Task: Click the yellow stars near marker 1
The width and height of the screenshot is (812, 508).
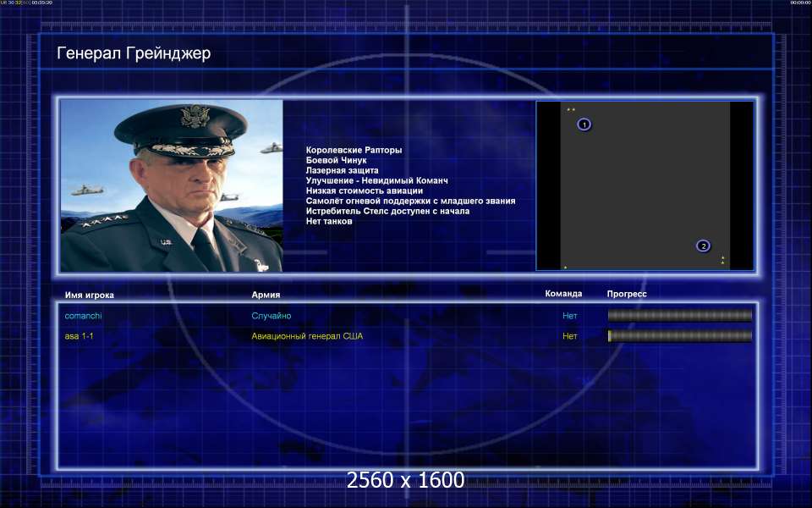Action: [571, 109]
